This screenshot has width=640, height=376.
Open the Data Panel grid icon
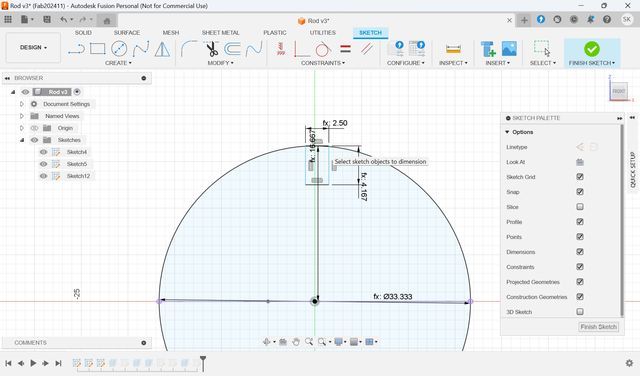tap(8, 19)
